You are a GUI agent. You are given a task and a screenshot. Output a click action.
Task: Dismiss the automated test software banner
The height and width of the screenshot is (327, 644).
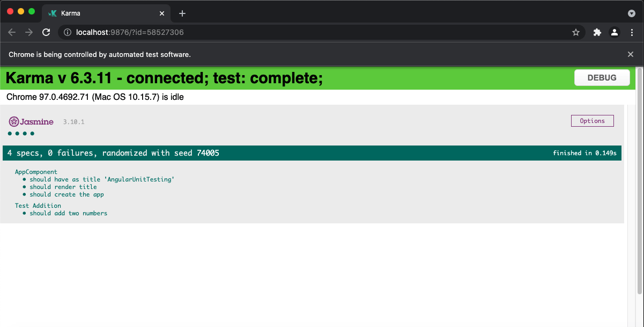point(631,54)
